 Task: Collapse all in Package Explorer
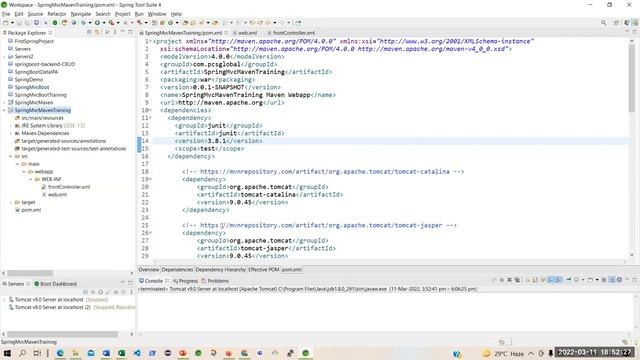tap(89, 32)
